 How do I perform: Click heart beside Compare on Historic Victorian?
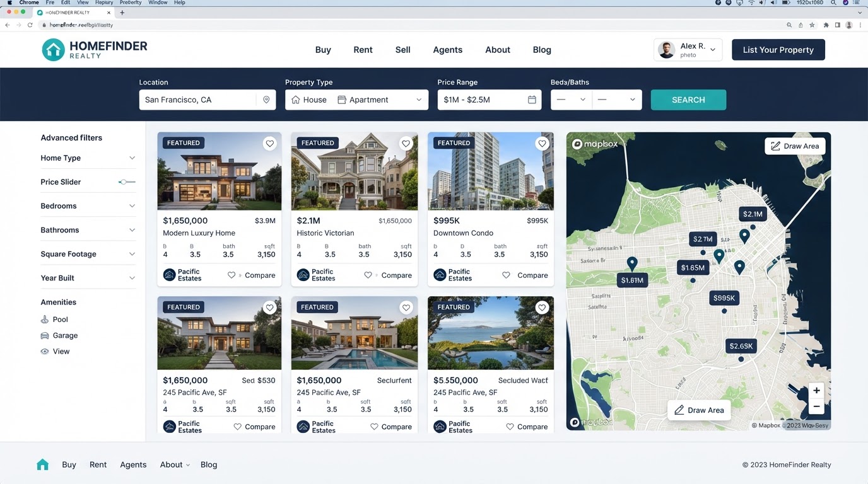(x=368, y=275)
